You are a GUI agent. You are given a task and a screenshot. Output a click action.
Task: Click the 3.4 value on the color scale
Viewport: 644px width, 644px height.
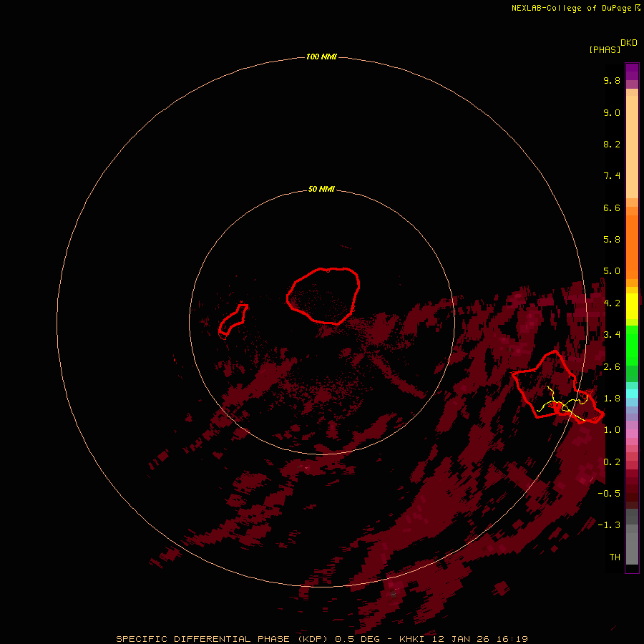point(612,335)
